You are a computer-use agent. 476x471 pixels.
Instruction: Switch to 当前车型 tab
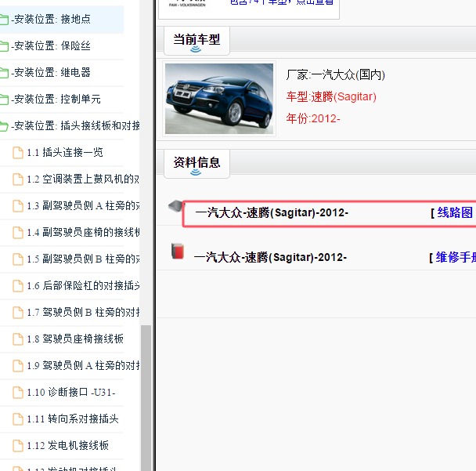pos(197,41)
